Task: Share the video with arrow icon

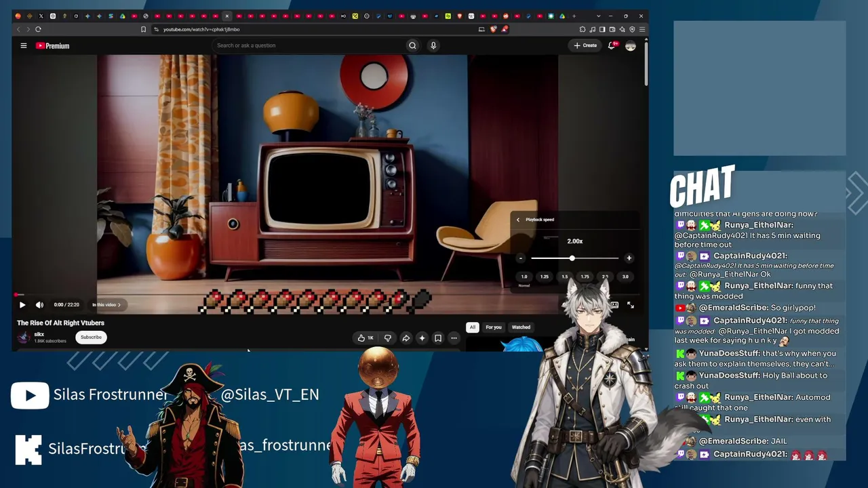Action: click(406, 338)
